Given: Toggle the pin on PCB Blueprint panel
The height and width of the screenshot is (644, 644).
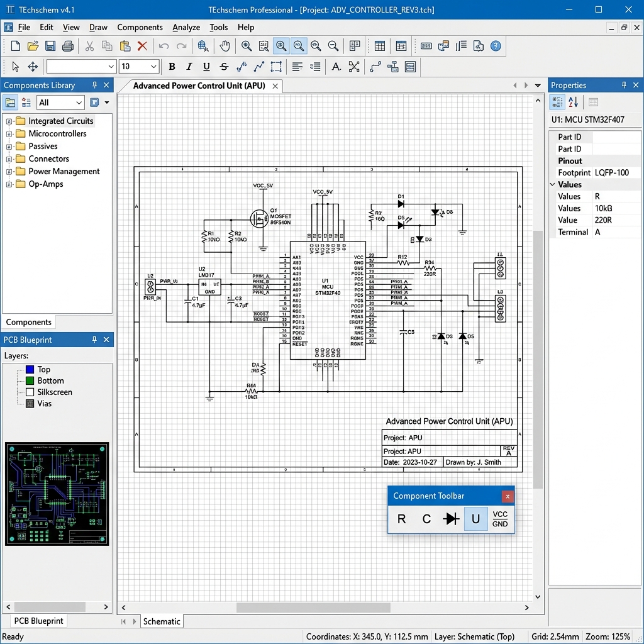Looking at the screenshot, I should coord(95,340).
